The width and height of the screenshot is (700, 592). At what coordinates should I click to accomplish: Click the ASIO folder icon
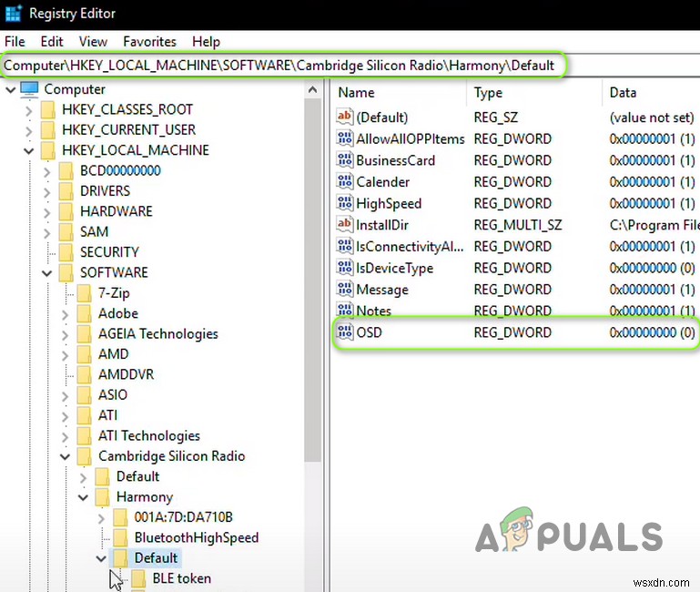point(85,395)
